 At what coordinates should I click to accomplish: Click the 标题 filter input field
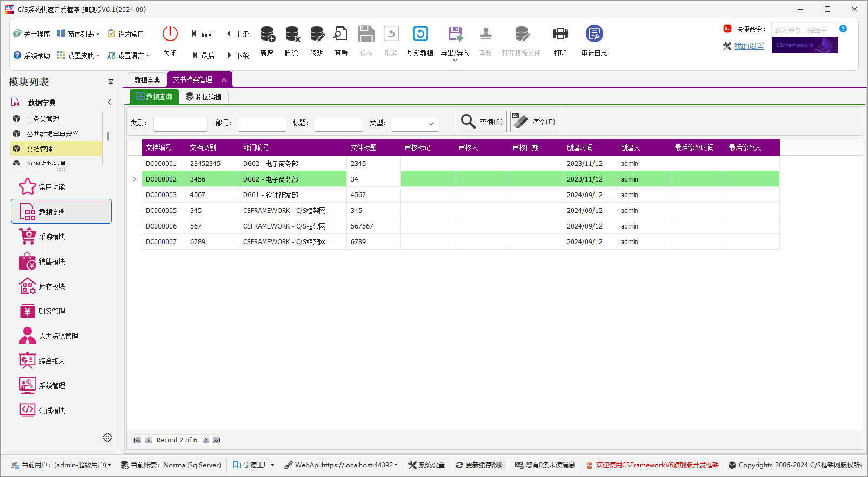(339, 124)
